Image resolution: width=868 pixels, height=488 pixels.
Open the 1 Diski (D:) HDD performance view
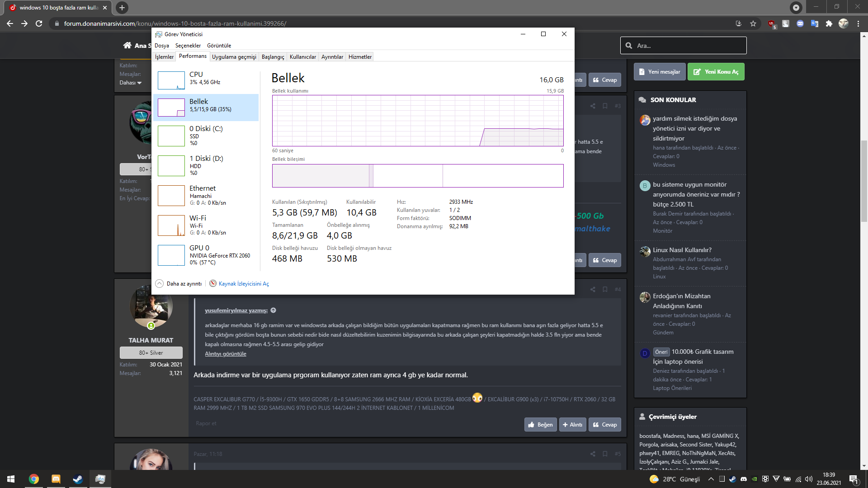(x=206, y=165)
